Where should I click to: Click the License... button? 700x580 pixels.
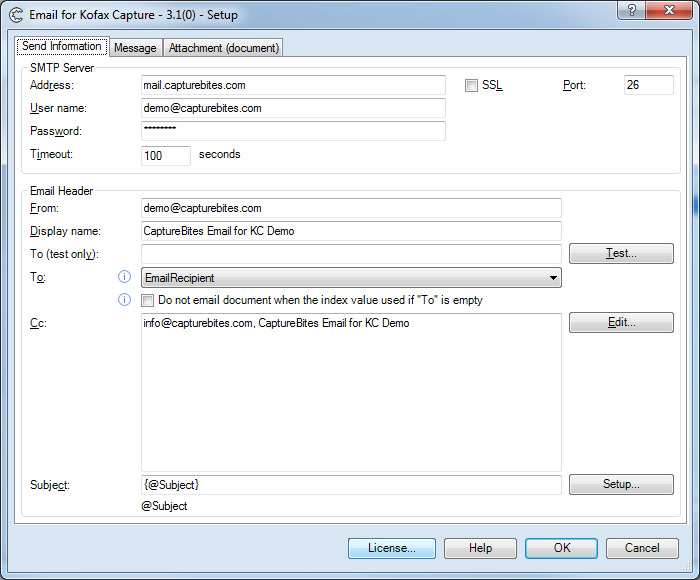(x=391, y=548)
